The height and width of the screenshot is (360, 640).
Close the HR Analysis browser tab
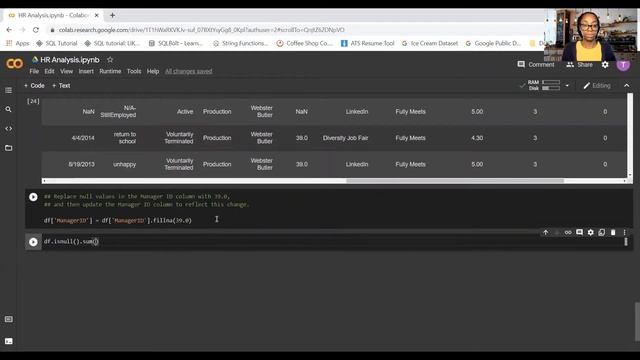pyautogui.click(x=97, y=15)
